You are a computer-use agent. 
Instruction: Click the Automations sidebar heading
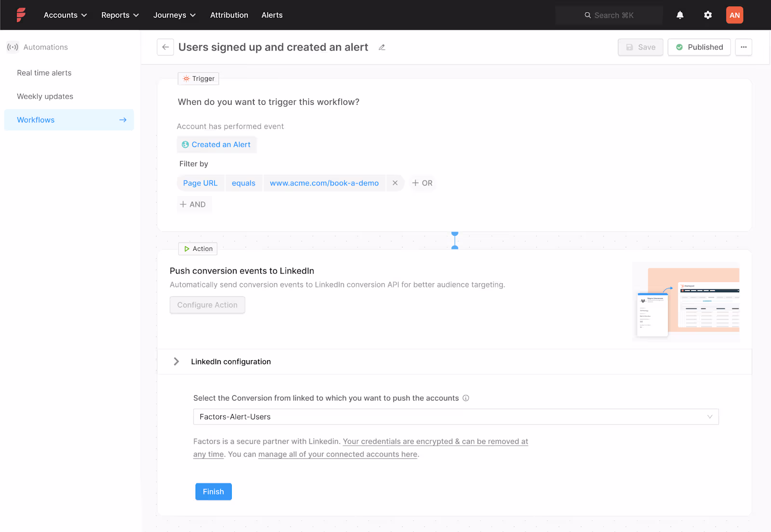[46, 47]
